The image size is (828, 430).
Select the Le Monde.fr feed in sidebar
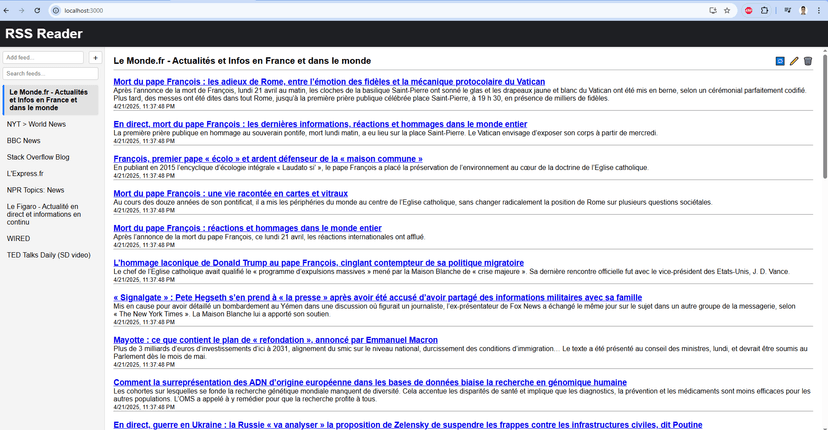click(x=51, y=100)
